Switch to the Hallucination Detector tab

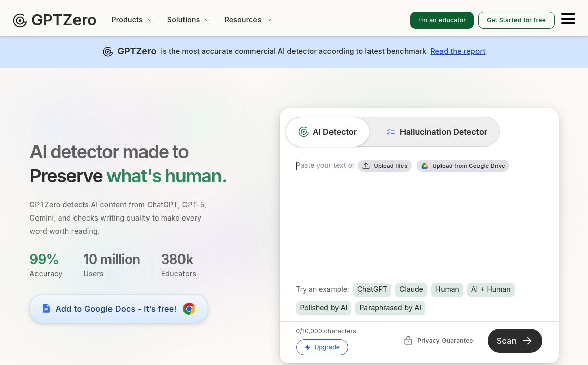pyautogui.click(x=436, y=132)
